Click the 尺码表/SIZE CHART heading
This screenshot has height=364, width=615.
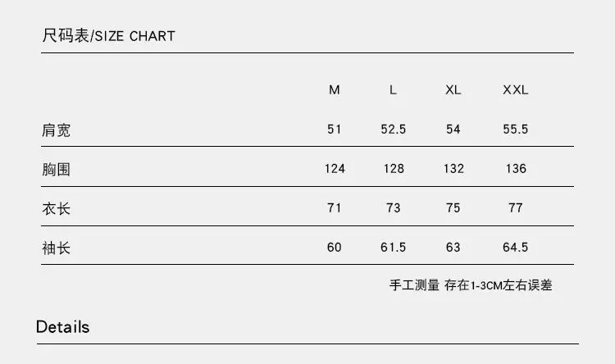coord(108,36)
